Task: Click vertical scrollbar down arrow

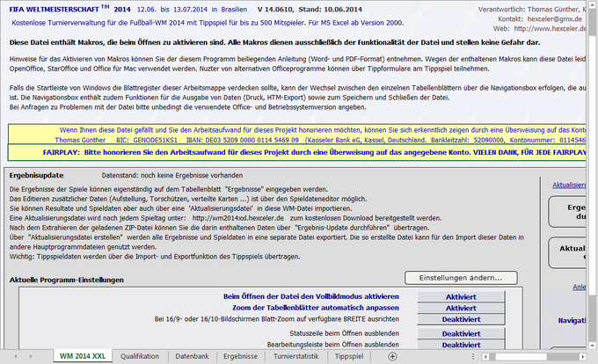Action: [x=592, y=346]
